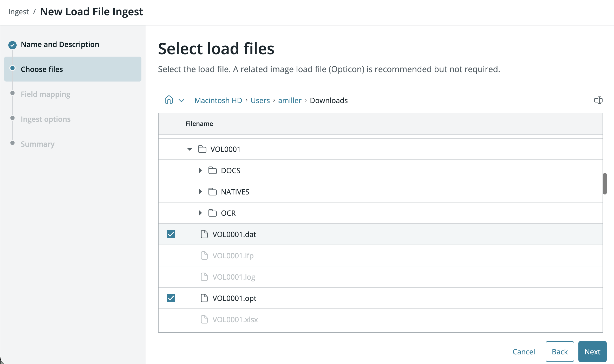The height and width of the screenshot is (364, 614).
Task: Click the NATIVES folder icon
Action: pos(212,192)
